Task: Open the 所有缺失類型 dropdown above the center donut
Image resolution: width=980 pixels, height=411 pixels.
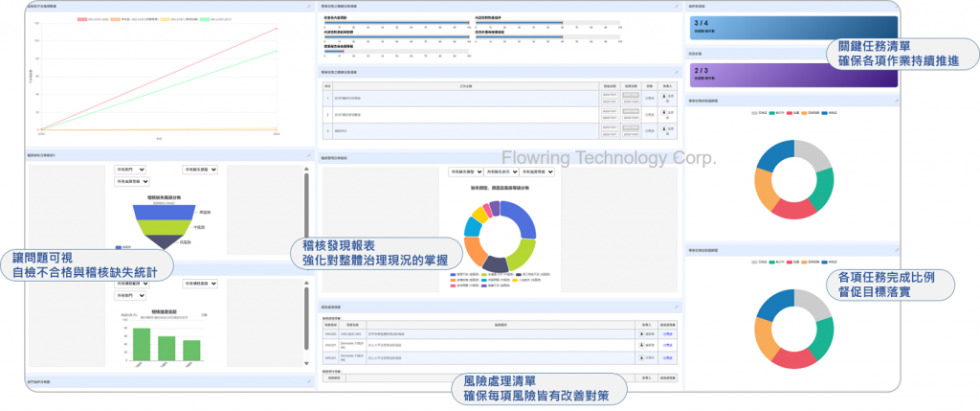Action: 465,172
